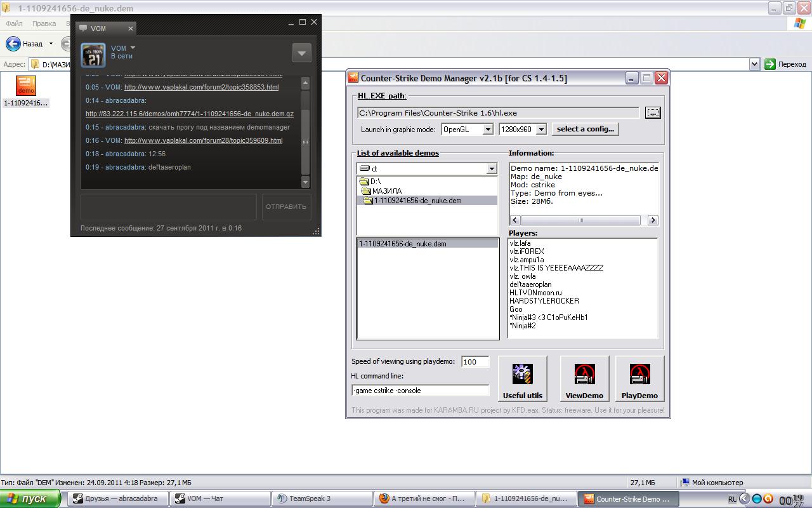Open Useful utils in Demo Manager
The height and width of the screenshot is (508, 812).
(523, 379)
